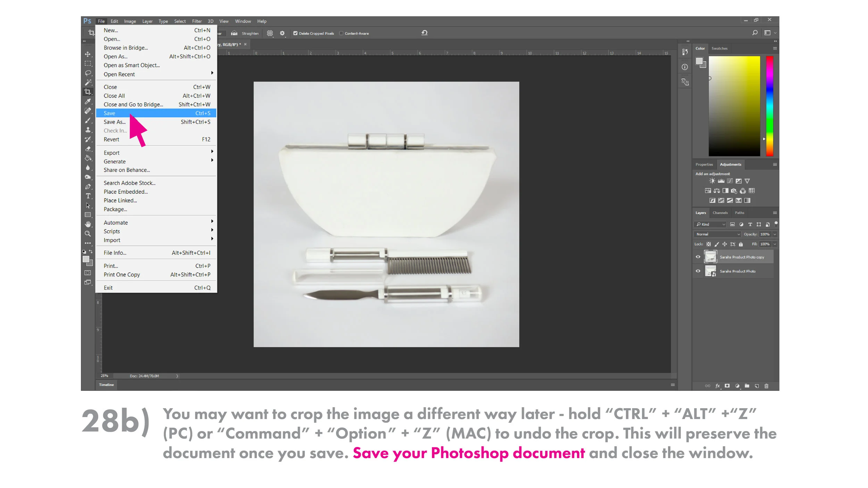Select the Eraser tool

click(x=88, y=149)
